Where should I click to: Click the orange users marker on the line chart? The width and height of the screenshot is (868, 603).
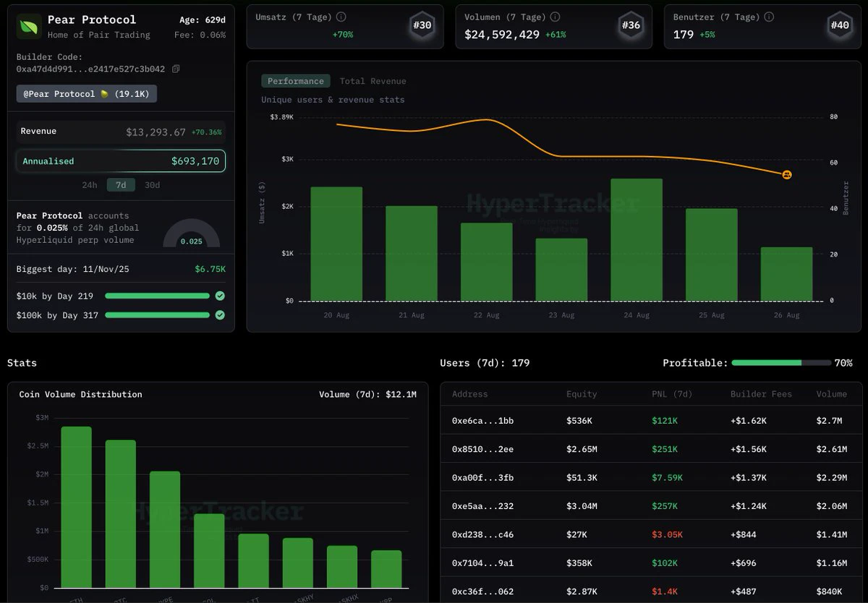click(x=787, y=174)
